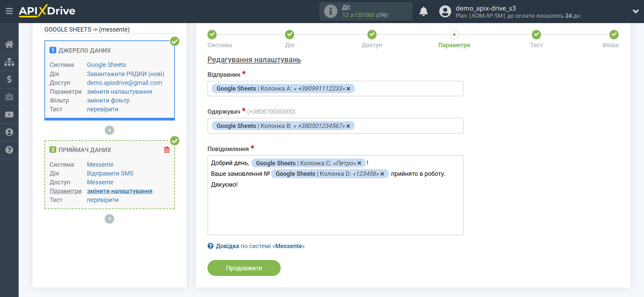
Task: Open the Messente Доступ link in receiver
Action: tap(100, 182)
